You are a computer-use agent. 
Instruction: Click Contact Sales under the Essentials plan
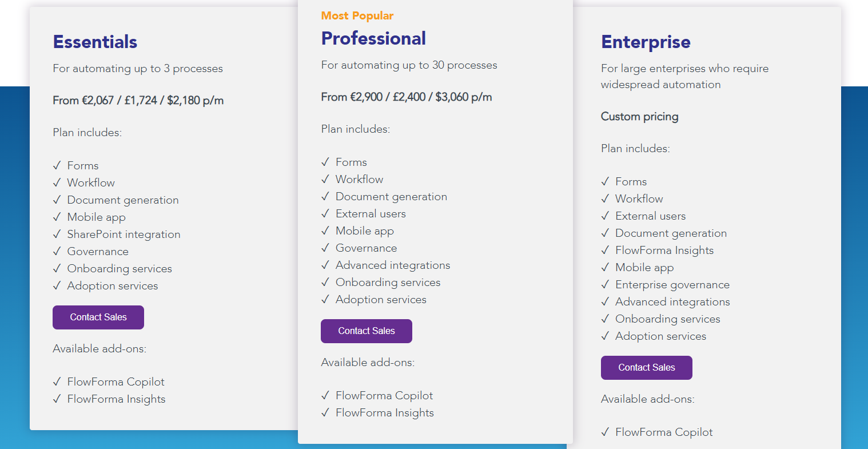tap(98, 317)
